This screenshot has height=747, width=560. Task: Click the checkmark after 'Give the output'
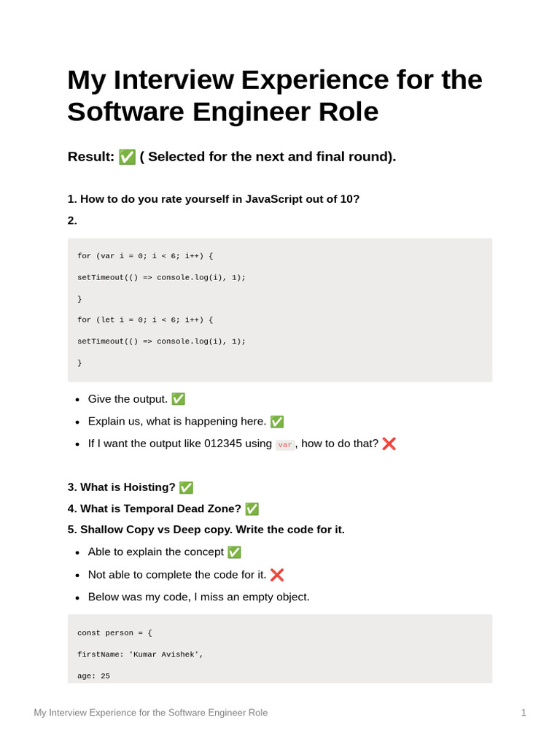(178, 399)
